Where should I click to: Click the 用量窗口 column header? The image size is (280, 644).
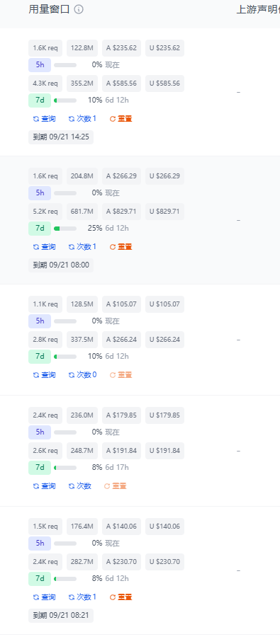(50, 9)
